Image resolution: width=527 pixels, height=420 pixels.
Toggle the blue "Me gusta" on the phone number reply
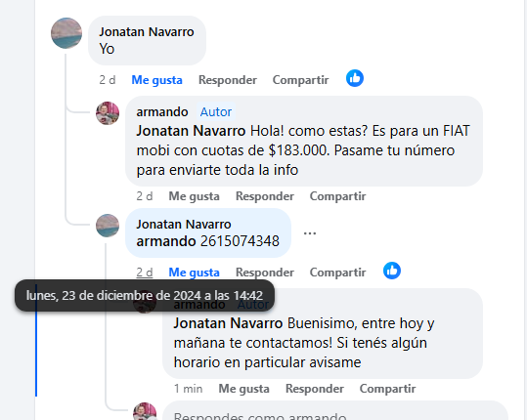(x=194, y=273)
